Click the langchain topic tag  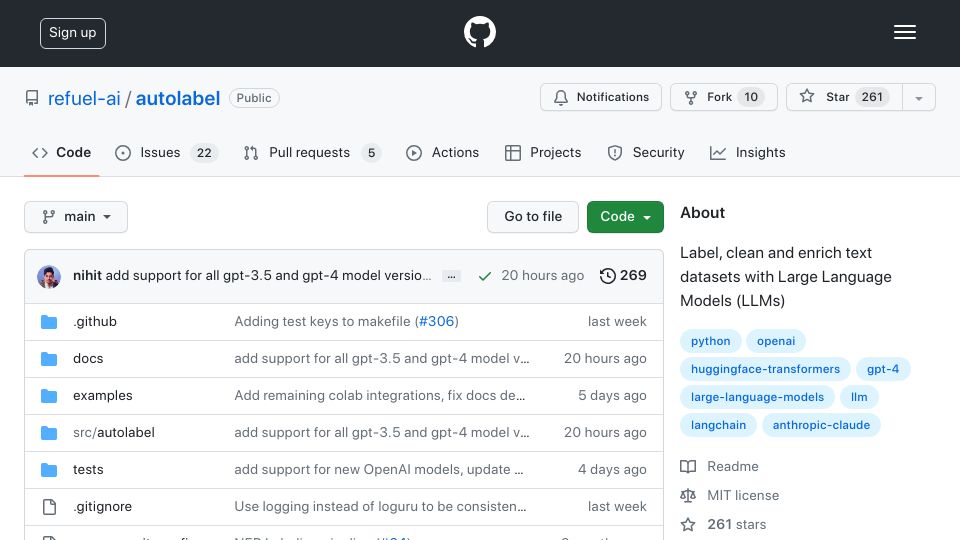[718, 425]
